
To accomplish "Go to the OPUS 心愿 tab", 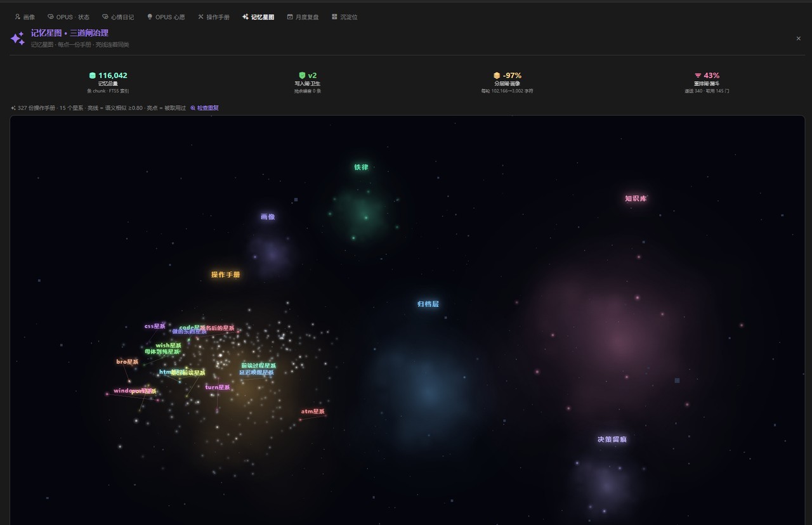I will pyautogui.click(x=166, y=17).
